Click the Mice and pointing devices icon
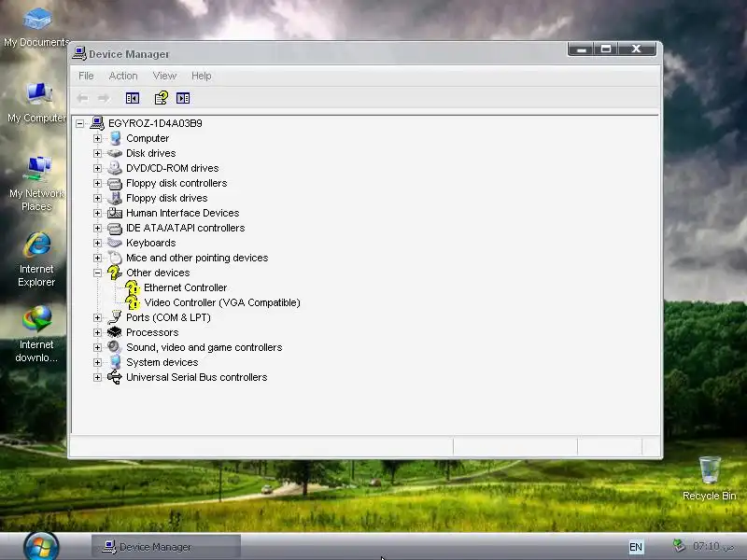 115,258
